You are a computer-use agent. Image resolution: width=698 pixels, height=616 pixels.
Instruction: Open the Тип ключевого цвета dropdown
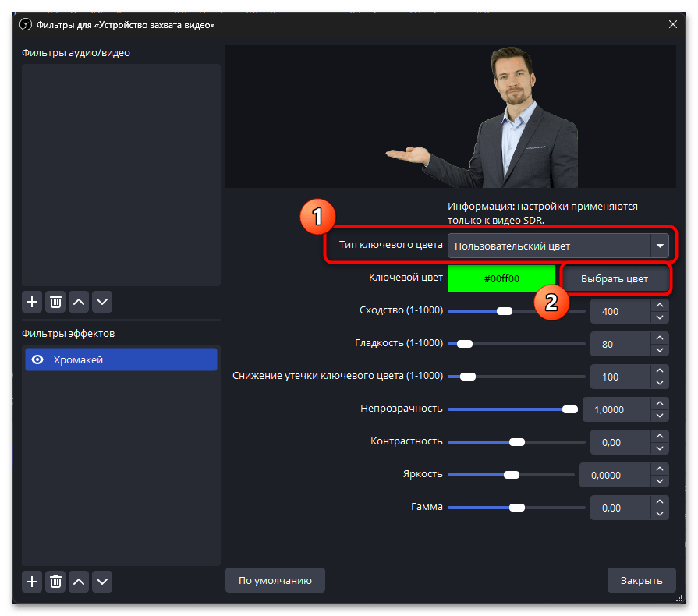coord(558,246)
